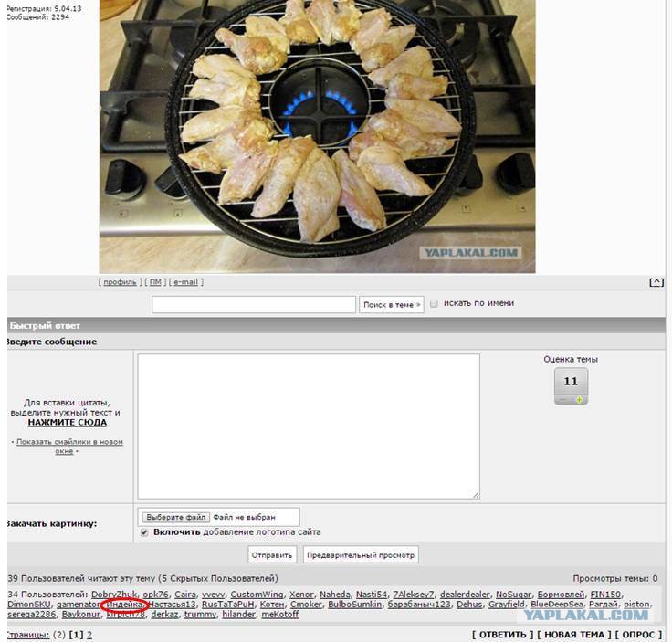Image resolution: width=672 pixels, height=642 pixels.
Task: Open the chicken wings photo on grill
Action: pyautogui.click(x=317, y=136)
